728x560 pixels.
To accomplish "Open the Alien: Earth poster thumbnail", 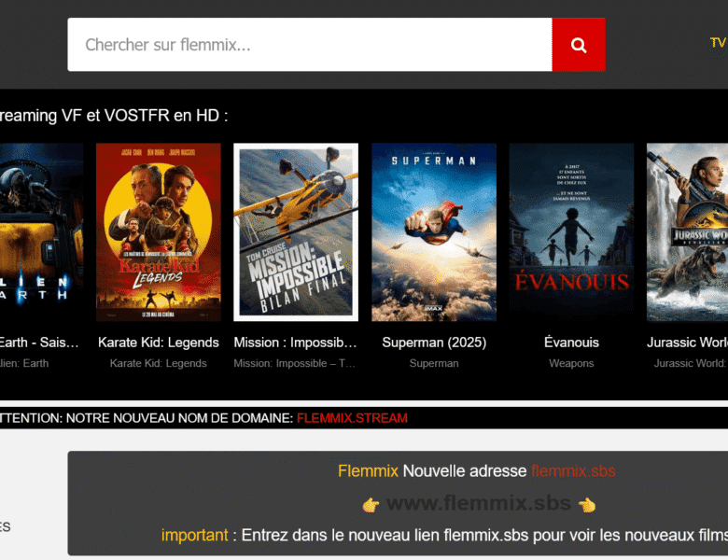I will (41, 231).
